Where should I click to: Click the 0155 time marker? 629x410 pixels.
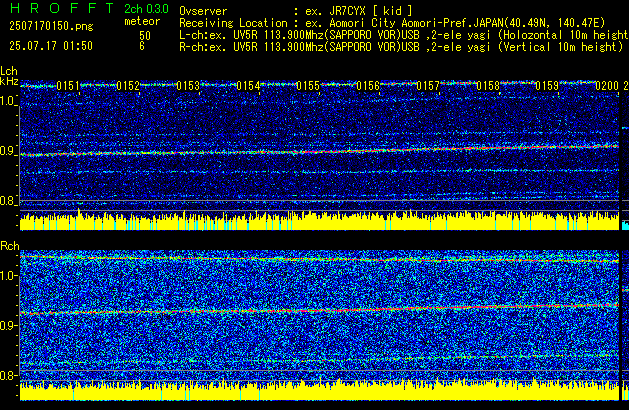point(308,86)
